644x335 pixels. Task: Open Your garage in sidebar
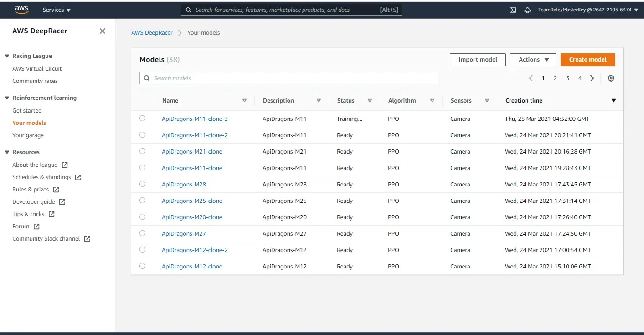28,135
